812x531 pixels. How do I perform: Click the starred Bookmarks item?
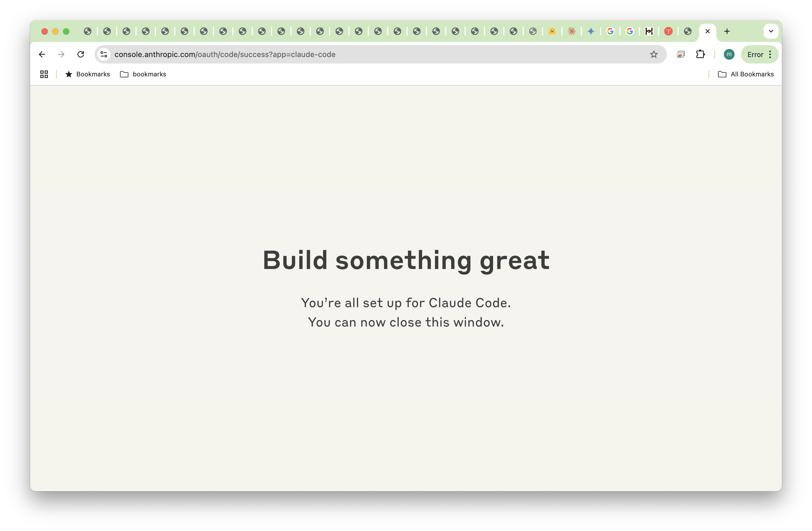click(x=88, y=74)
